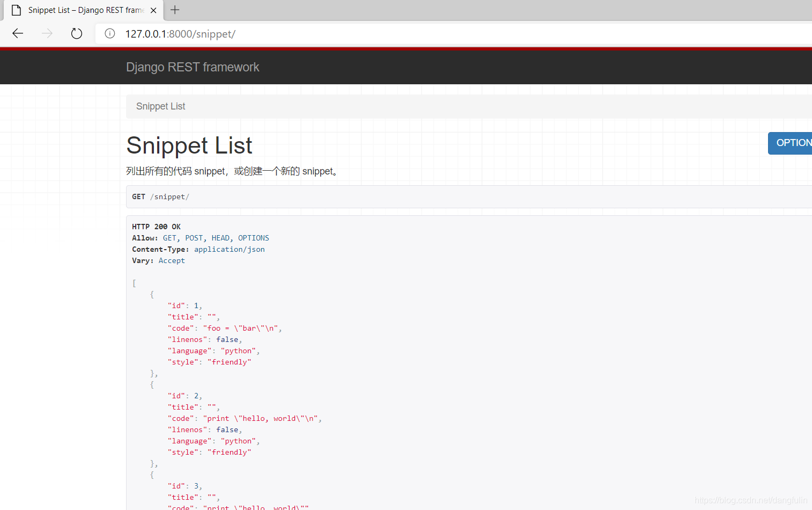Click the Snippet List breadcrumb

[160, 106]
